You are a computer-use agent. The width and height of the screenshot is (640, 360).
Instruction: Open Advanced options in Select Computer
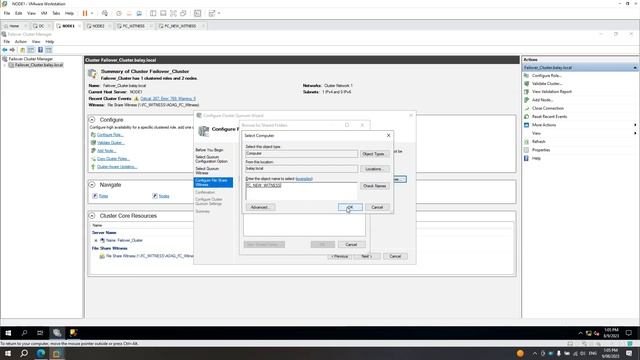[x=260, y=207]
